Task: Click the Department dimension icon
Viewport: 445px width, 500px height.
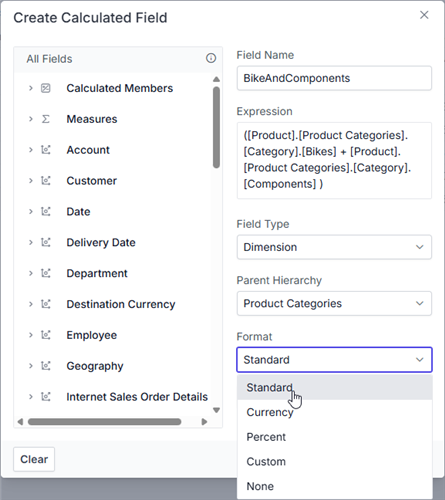Action: click(x=46, y=273)
